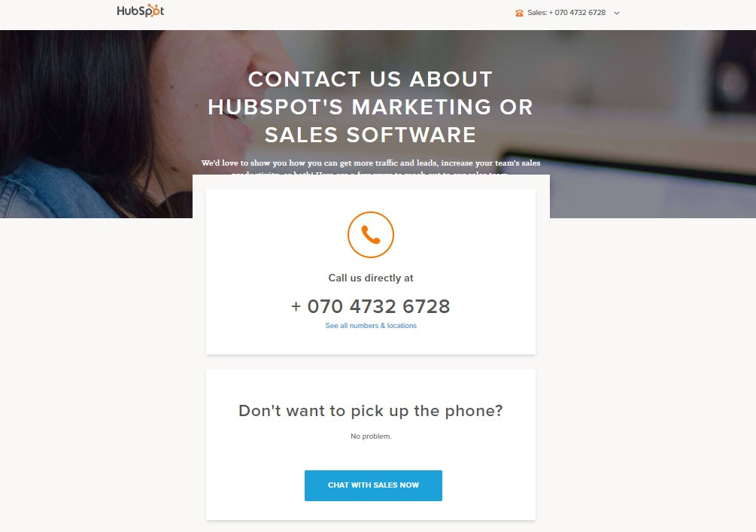Click the "Call us directly at" label
756x532 pixels.
coord(371,278)
